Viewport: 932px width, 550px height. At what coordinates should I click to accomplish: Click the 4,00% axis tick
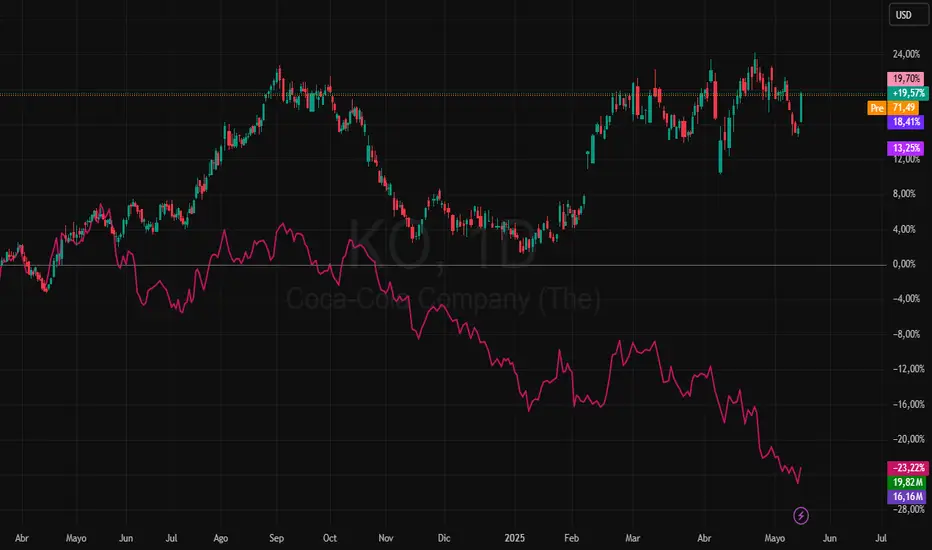click(x=904, y=229)
